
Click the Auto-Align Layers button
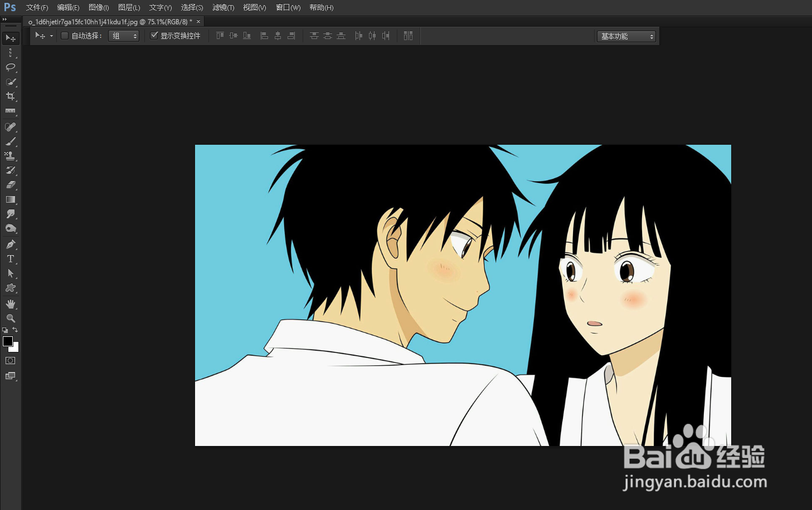point(409,36)
